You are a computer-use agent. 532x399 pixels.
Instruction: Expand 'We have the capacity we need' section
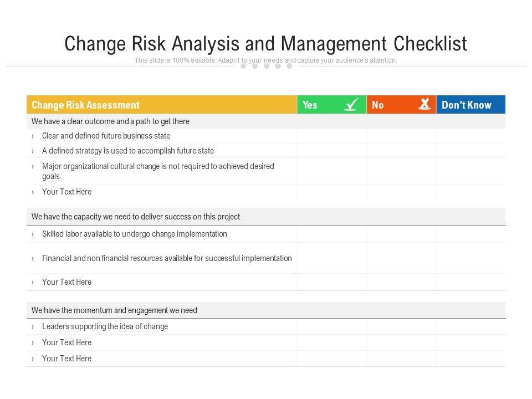tap(136, 217)
